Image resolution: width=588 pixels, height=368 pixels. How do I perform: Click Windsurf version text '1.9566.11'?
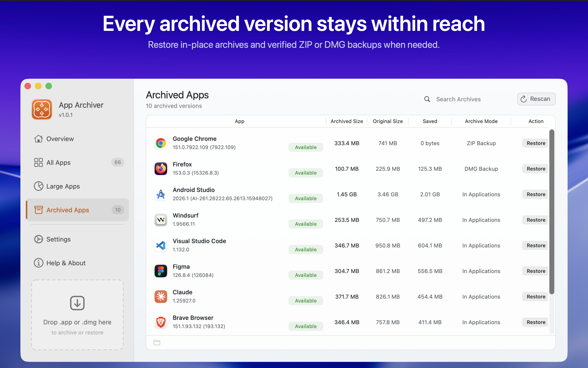click(184, 224)
